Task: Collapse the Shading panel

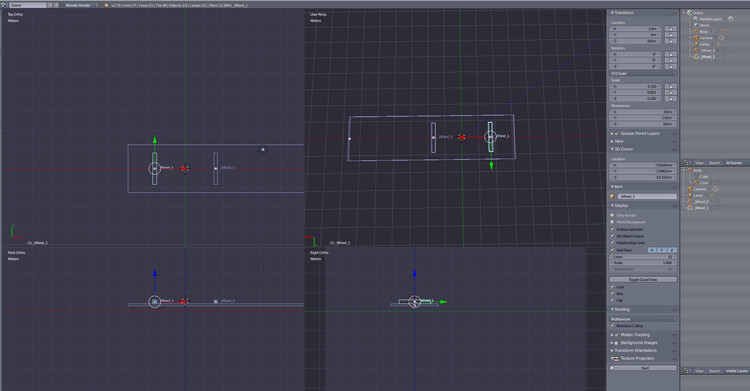Action: tap(612, 309)
